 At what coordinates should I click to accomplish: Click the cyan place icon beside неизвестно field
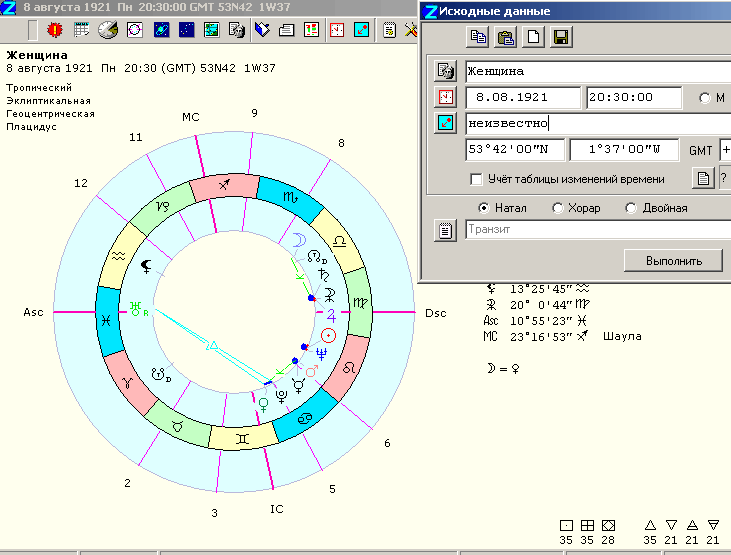(x=446, y=123)
